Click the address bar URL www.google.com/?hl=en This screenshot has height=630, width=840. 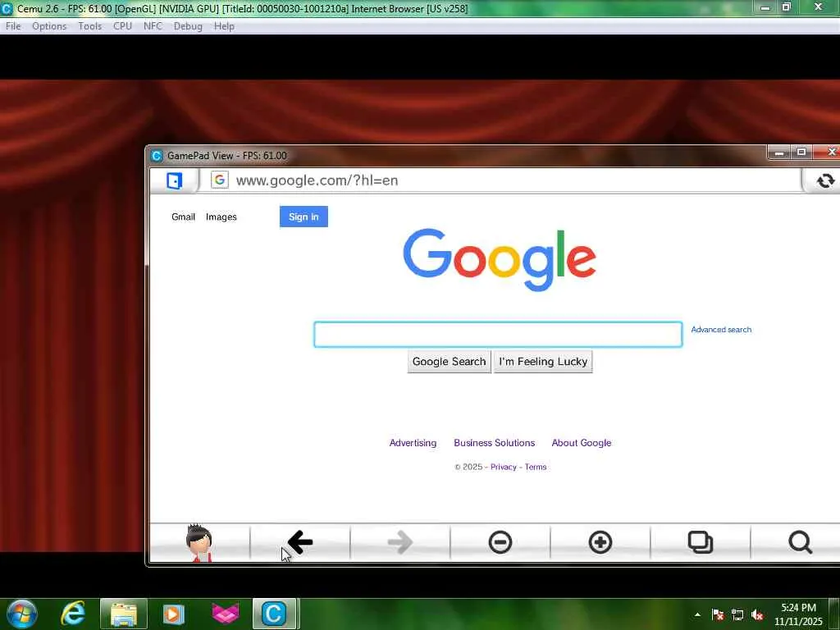(x=317, y=180)
